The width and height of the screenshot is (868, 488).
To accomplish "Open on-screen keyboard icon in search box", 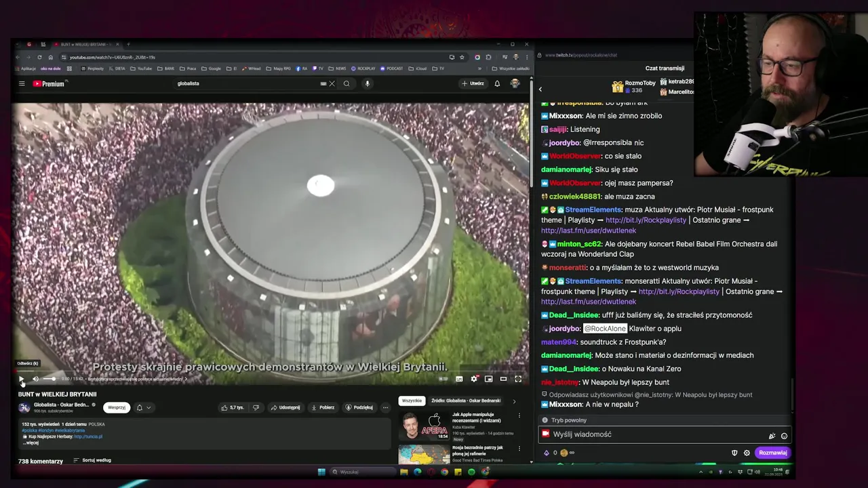I will coord(323,83).
